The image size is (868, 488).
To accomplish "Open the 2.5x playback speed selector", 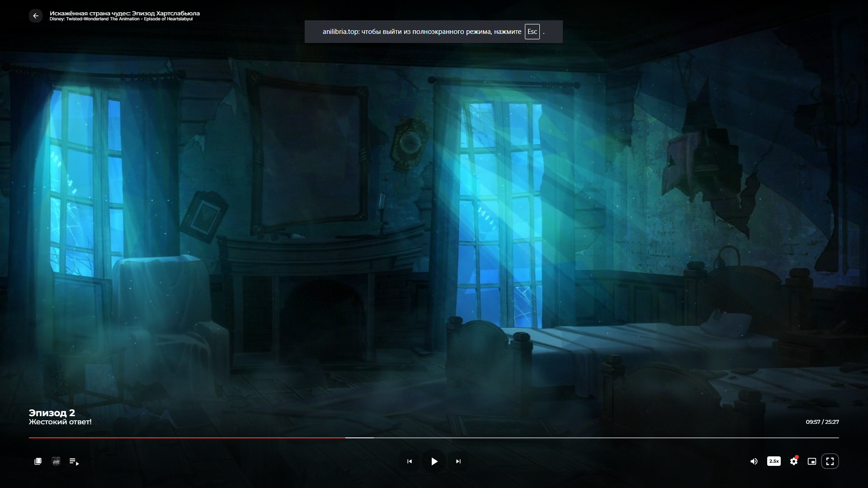I will (x=774, y=461).
